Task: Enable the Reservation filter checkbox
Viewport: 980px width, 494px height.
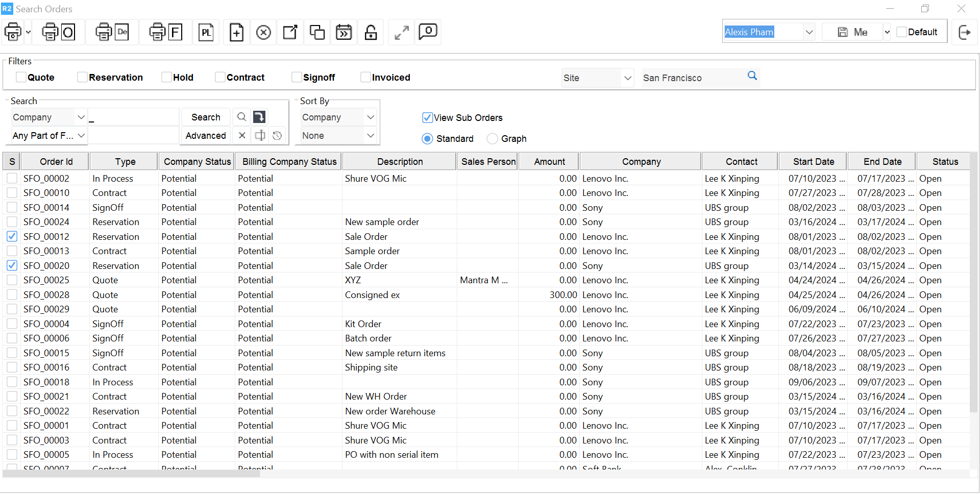Action: tap(82, 78)
